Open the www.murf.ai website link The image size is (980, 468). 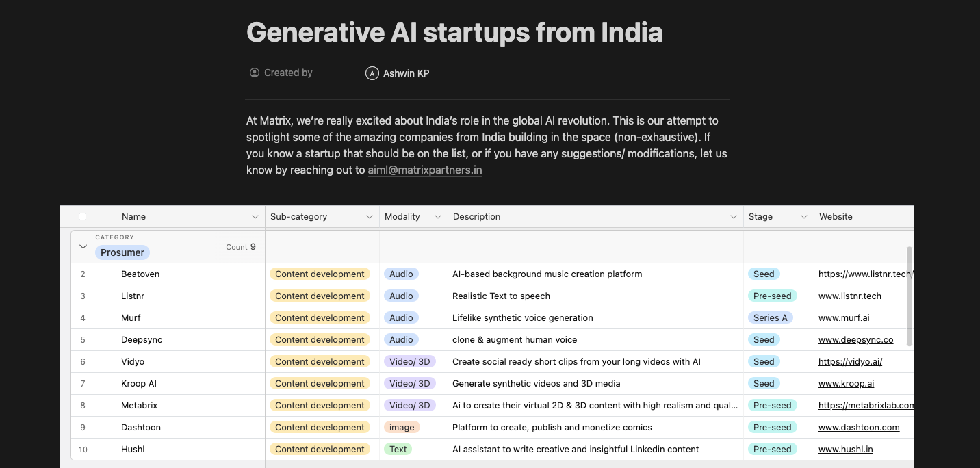[844, 318]
